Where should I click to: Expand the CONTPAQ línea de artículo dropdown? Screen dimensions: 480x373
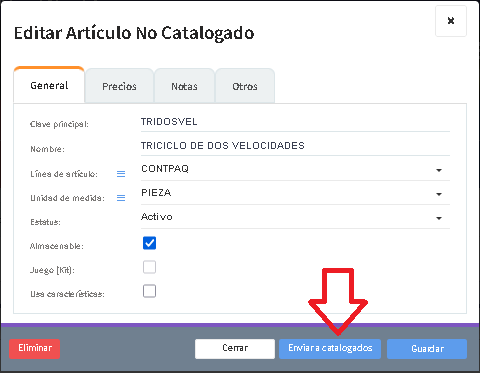pos(295,169)
